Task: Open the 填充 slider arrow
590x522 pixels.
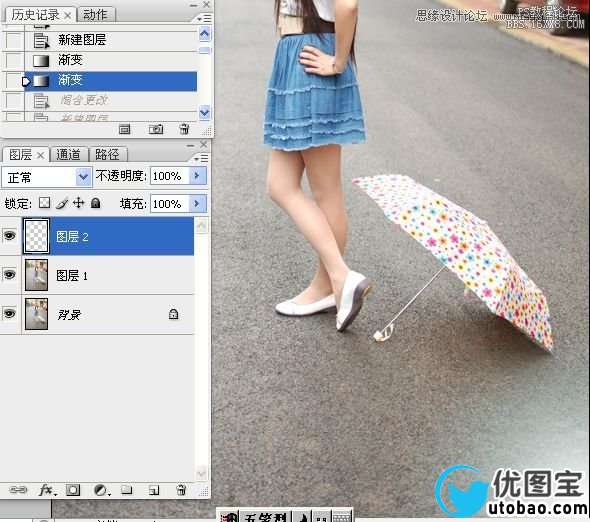Action: coord(197,204)
